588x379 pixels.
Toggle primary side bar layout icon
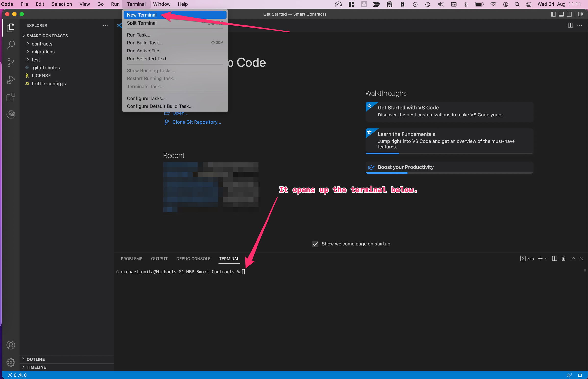[x=553, y=14]
